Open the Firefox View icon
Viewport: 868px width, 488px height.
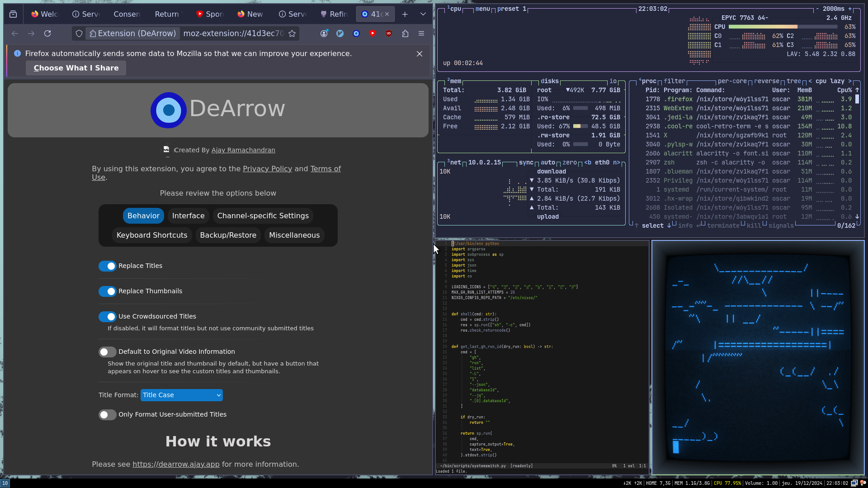point(13,14)
